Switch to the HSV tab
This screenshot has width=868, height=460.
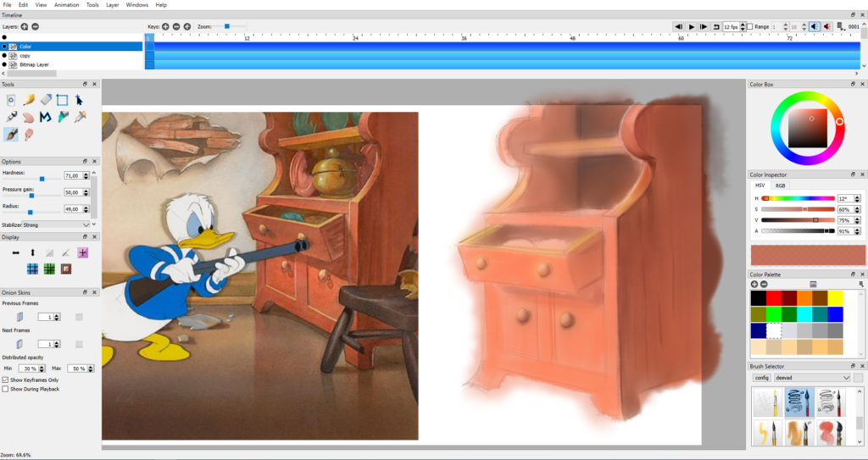click(x=760, y=186)
